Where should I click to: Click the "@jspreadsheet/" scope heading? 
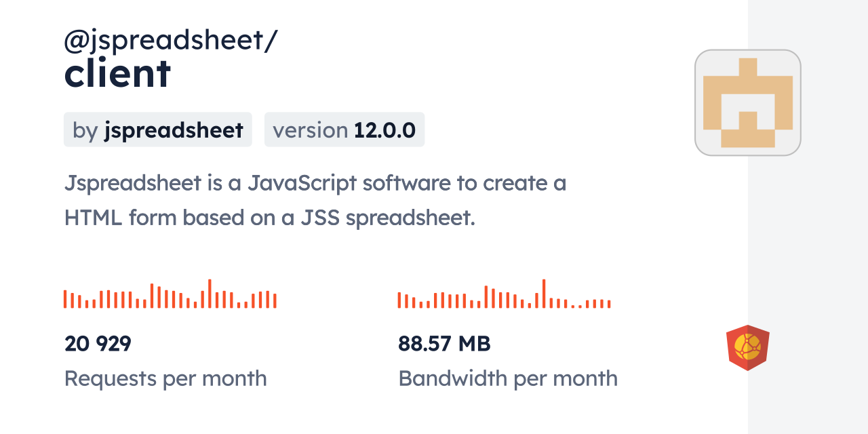pos(170,41)
